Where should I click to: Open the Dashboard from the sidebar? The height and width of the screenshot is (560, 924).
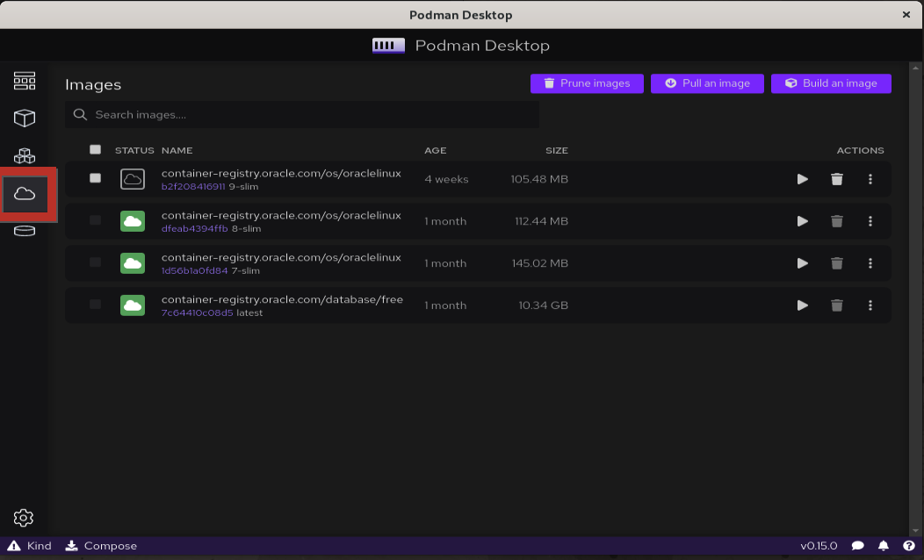coord(25,81)
